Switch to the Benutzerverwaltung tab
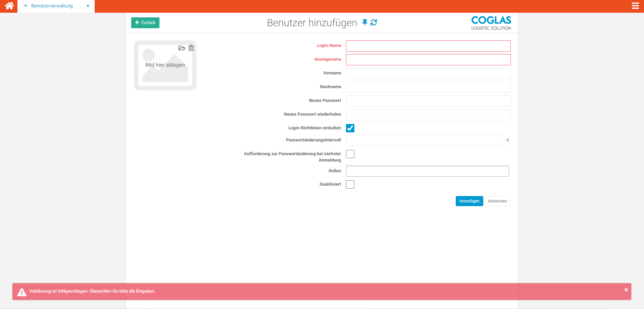 tap(52, 6)
